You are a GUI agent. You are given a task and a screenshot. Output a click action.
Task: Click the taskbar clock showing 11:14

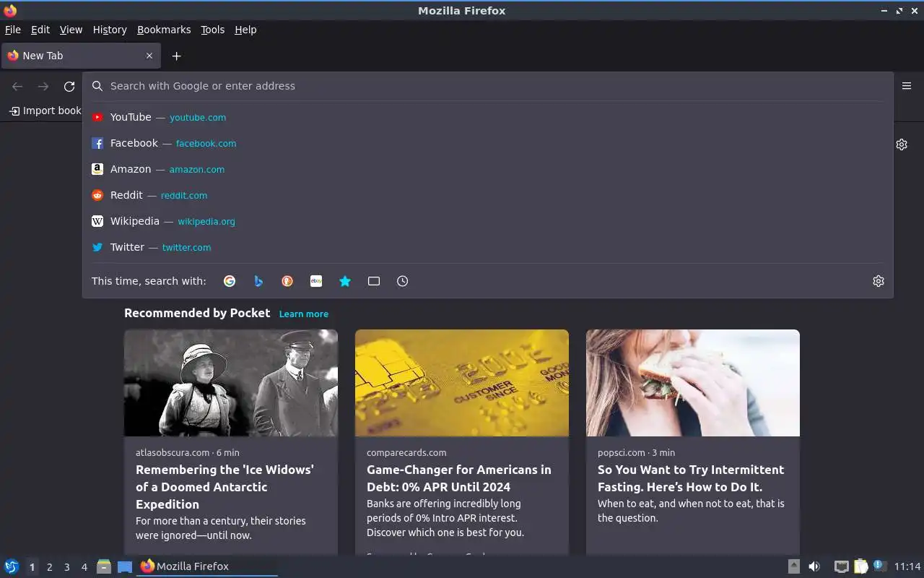click(907, 566)
